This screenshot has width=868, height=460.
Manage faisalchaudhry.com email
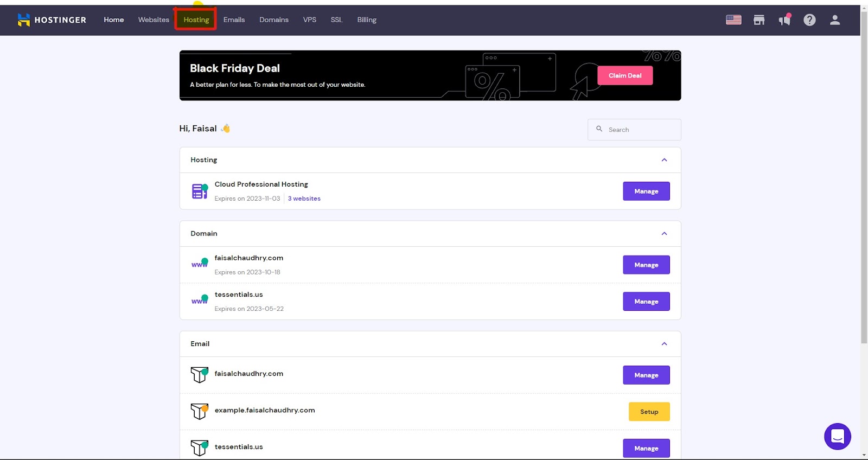coord(646,375)
